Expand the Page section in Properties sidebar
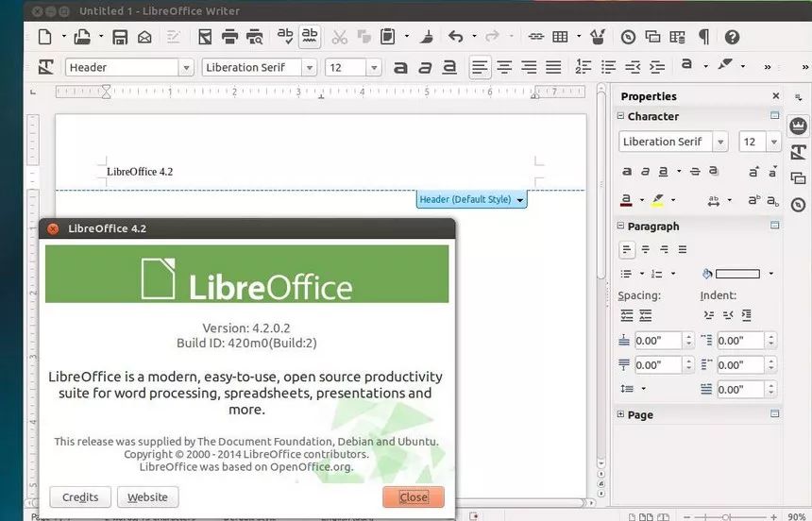The image size is (812, 521). 620,414
